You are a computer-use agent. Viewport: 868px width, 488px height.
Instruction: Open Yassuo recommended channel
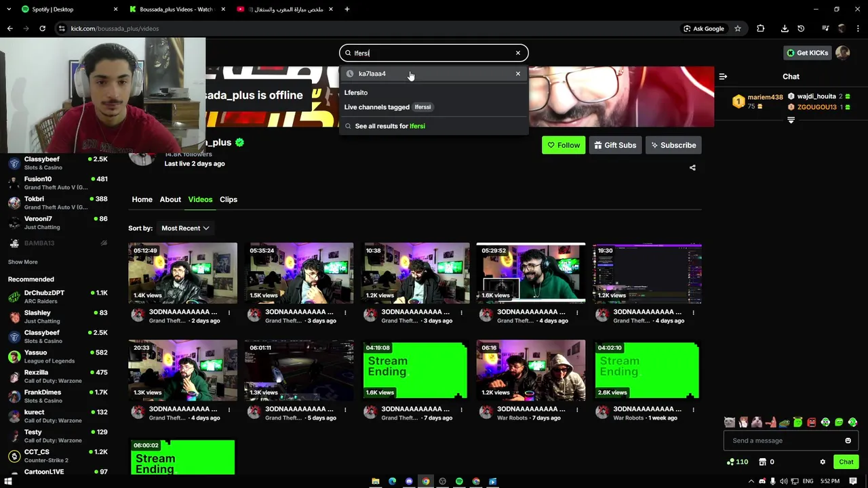(58, 357)
